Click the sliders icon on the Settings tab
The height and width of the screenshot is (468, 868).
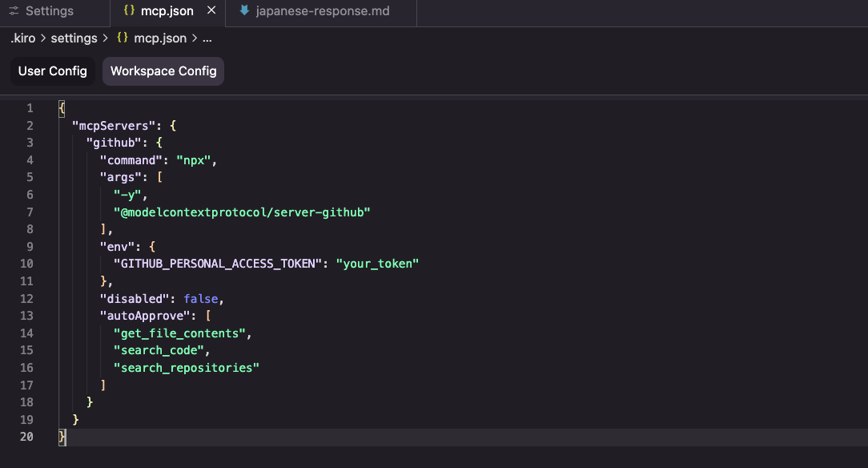tap(14, 11)
